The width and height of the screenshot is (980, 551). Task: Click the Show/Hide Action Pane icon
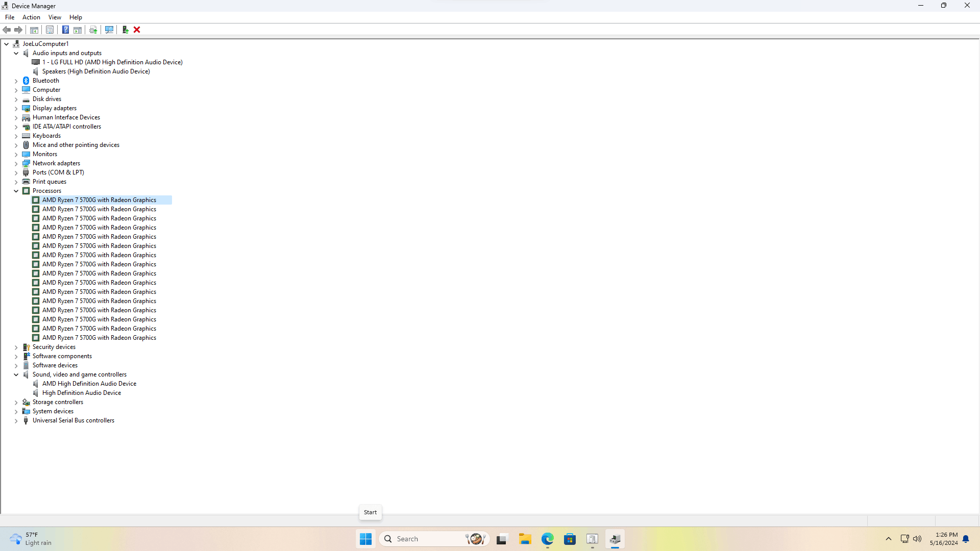pyautogui.click(x=78, y=30)
